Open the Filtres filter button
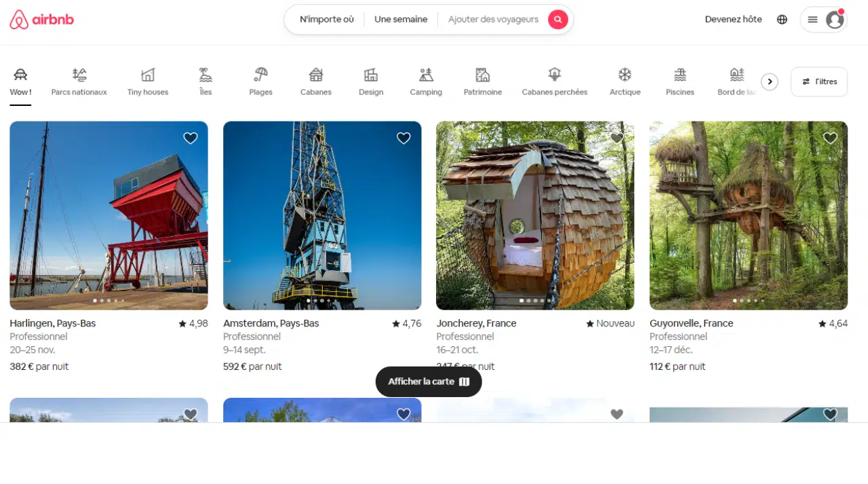 (818, 81)
